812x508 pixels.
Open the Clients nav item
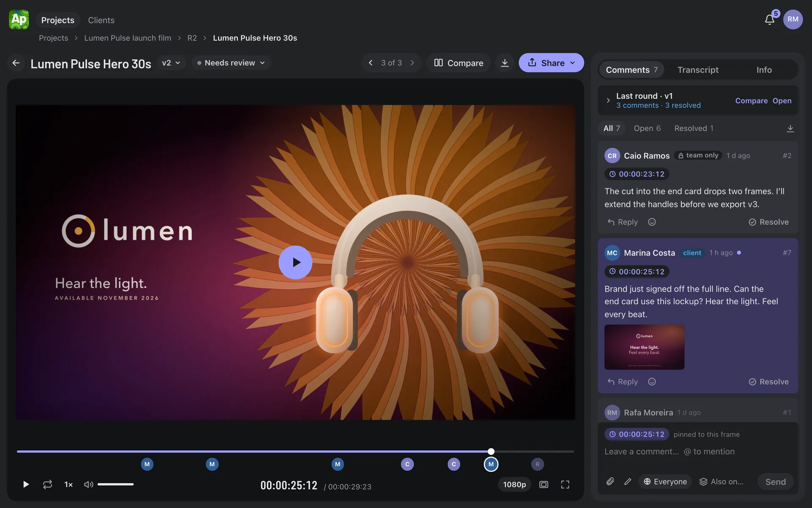pos(101,20)
